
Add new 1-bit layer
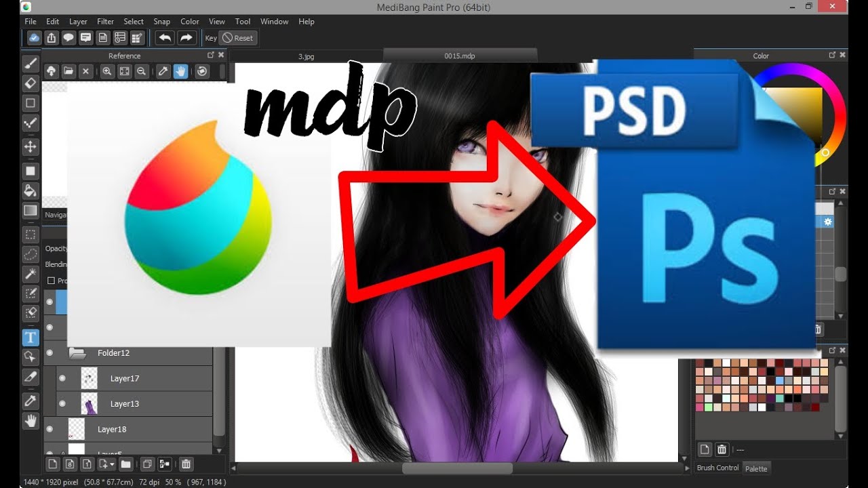[x=87, y=464]
